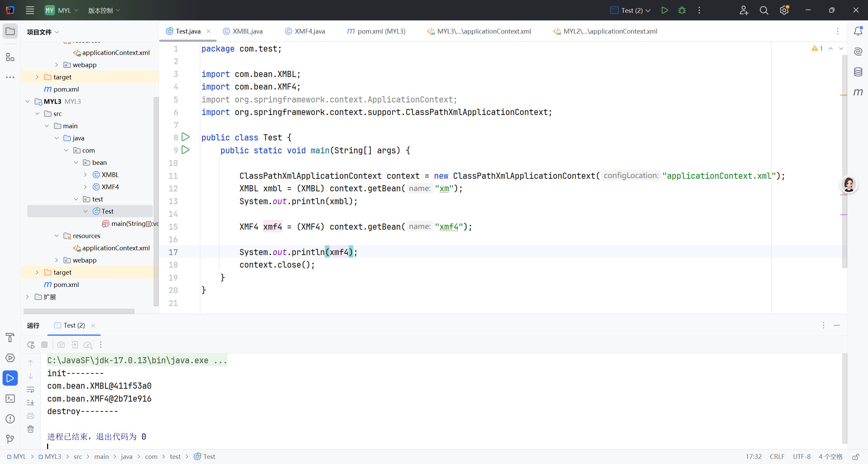Open the Terminal tool window
Image resolution: width=868 pixels, height=464 pixels.
10,399
